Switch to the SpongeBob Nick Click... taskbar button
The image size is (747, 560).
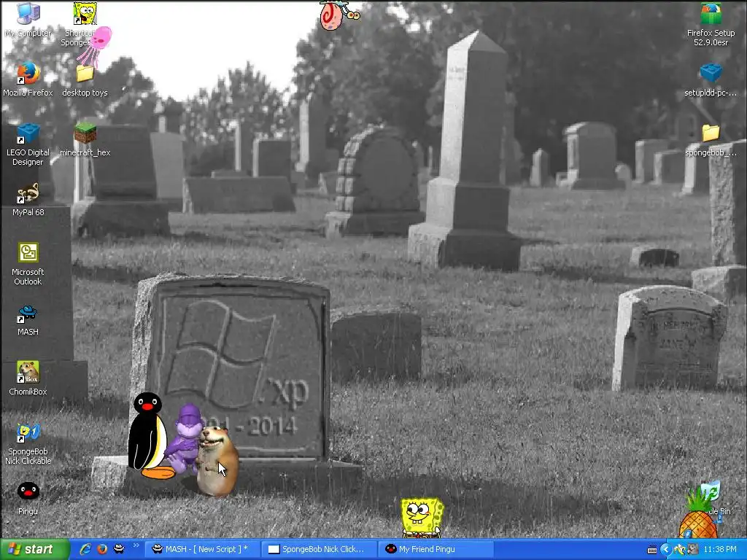pyautogui.click(x=319, y=550)
